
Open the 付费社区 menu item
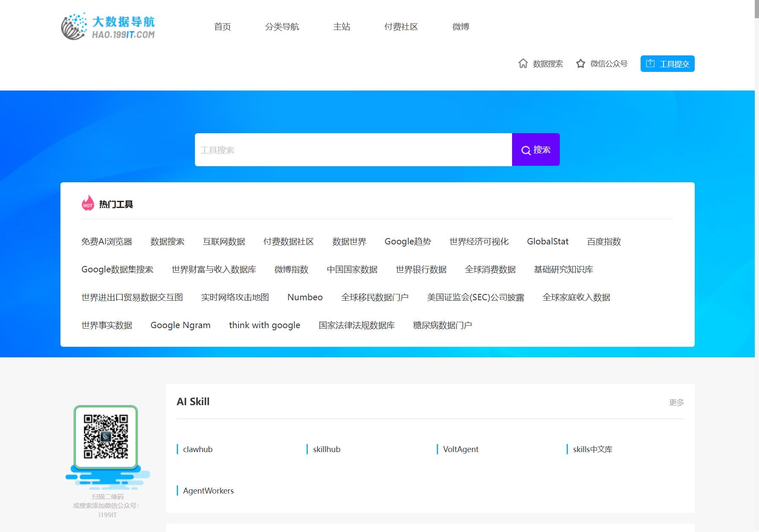point(401,27)
